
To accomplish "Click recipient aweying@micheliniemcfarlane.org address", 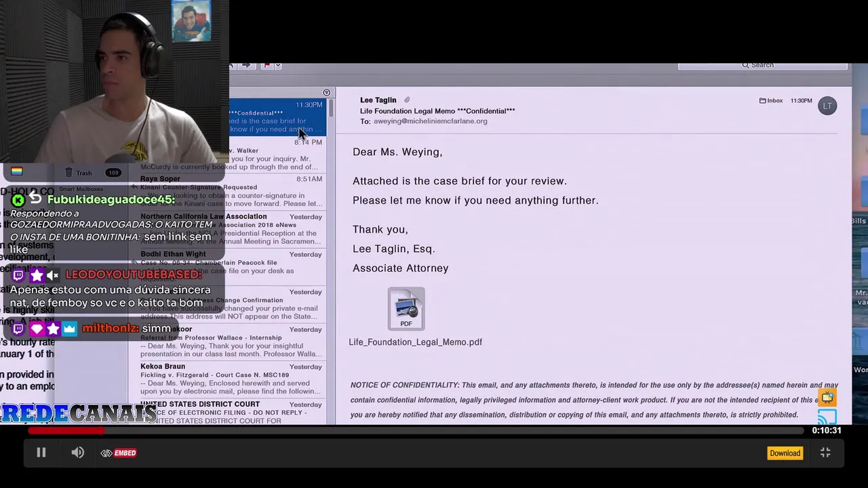I will 431,121.
